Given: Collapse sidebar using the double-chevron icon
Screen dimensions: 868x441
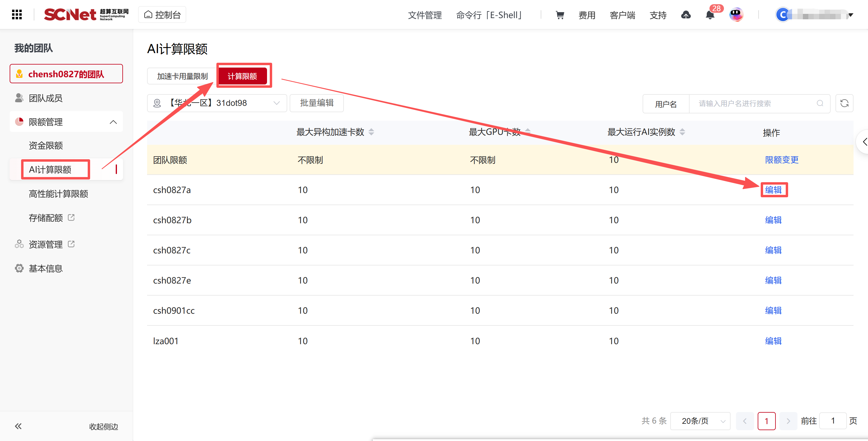Looking at the screenshot, I should point(18,426).
